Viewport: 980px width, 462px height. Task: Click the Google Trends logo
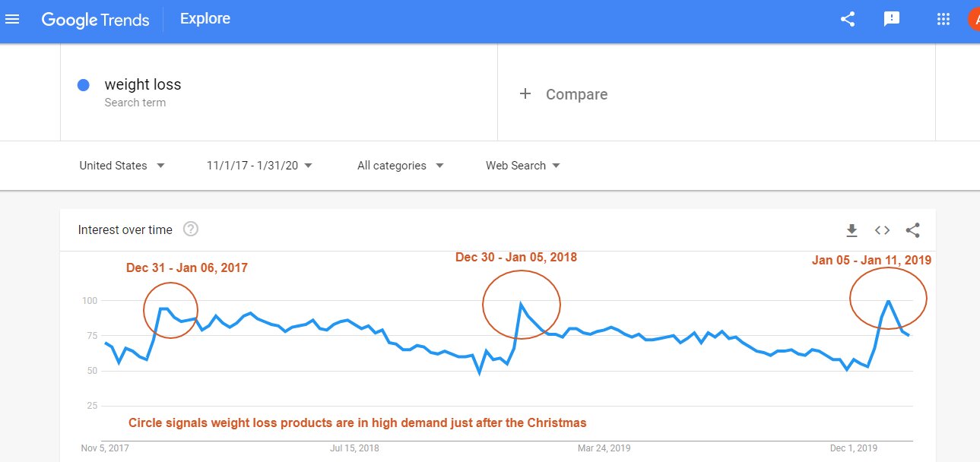tap(95, 20)
